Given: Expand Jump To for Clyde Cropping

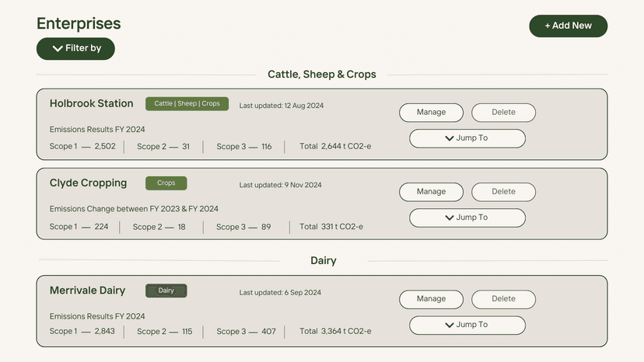Looking at the screenshot, I should pyautogui.click(x=467, y=218).
